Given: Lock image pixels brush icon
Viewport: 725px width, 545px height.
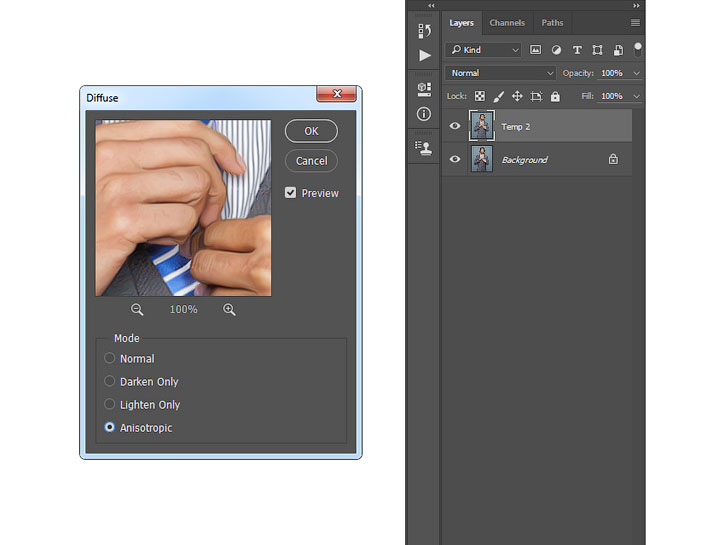Looking at the screenshot, I should (498, 96).
